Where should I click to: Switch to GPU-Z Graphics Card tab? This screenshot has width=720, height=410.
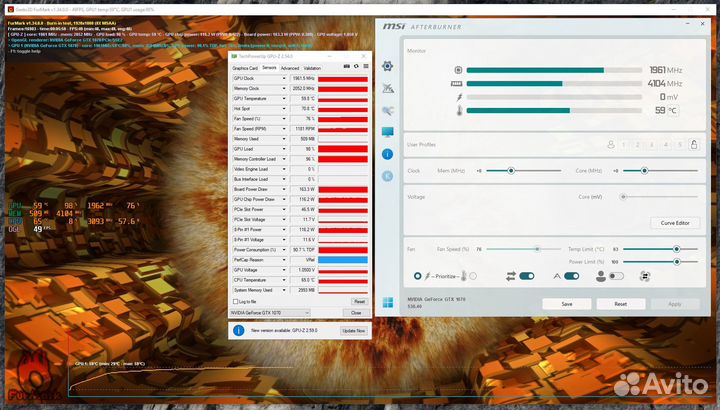(245, 68)
